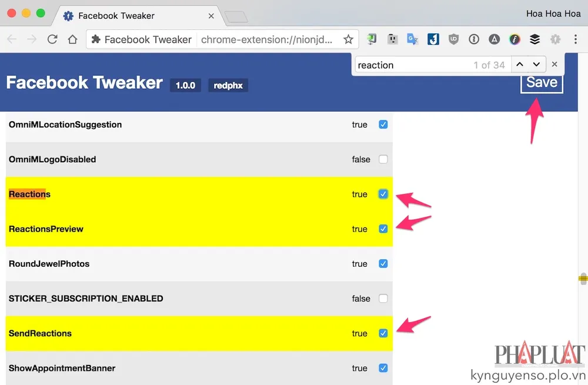Click the Home button in the toolbar
Screen dimensions: 588x385
(72, 39)
